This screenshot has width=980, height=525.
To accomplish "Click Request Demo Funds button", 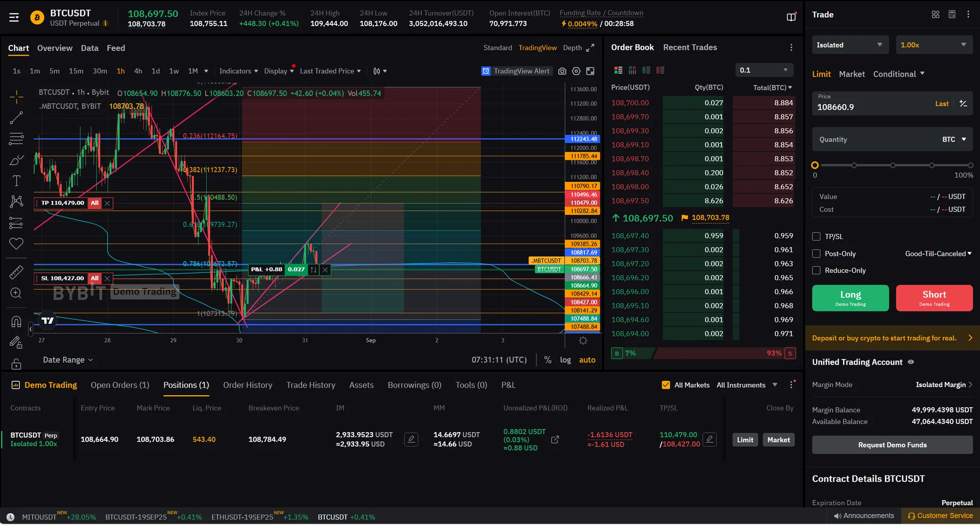I will [892, 445].
